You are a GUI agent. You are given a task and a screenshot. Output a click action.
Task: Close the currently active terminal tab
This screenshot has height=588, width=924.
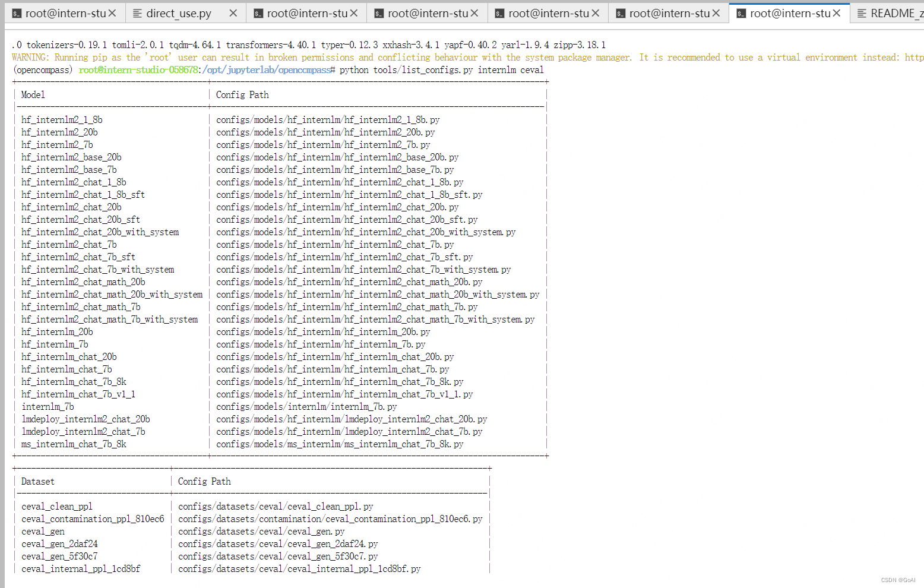tap(837, 13)
